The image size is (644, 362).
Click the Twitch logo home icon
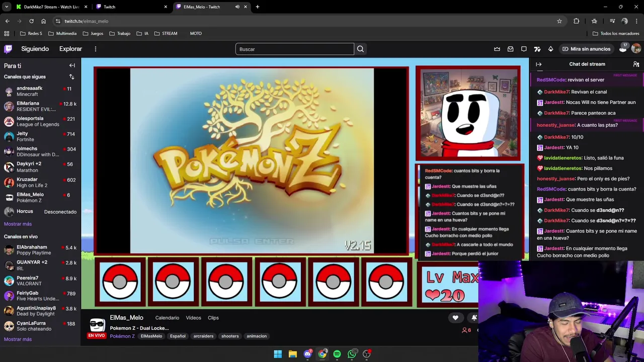pyautogui.click(x=8, y=49)
